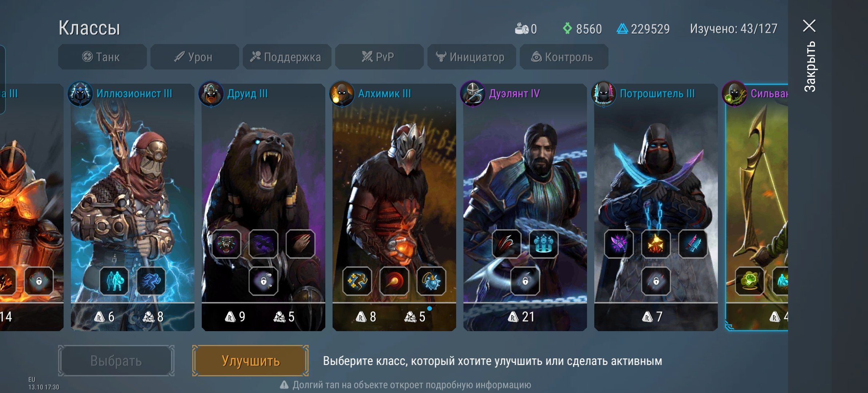Filter classes by PvP
This screenshot has height=393, width=868.
[x=379, y=57]
